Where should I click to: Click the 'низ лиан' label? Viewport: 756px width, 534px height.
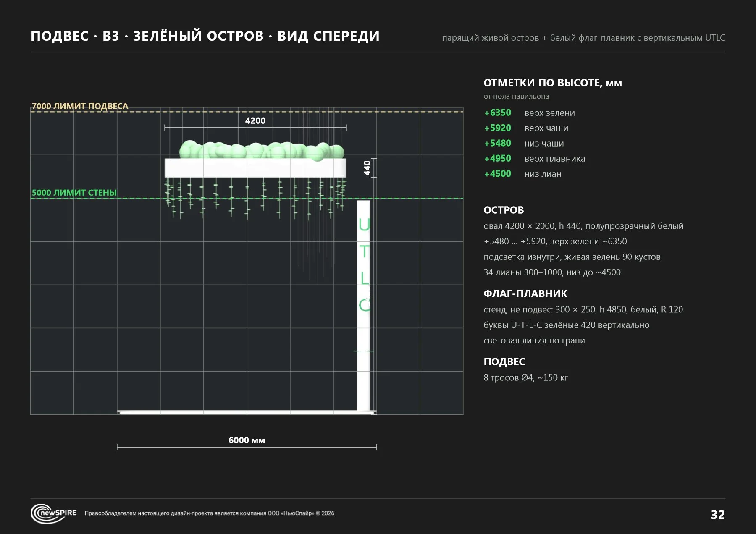click(x=543, y=174)
